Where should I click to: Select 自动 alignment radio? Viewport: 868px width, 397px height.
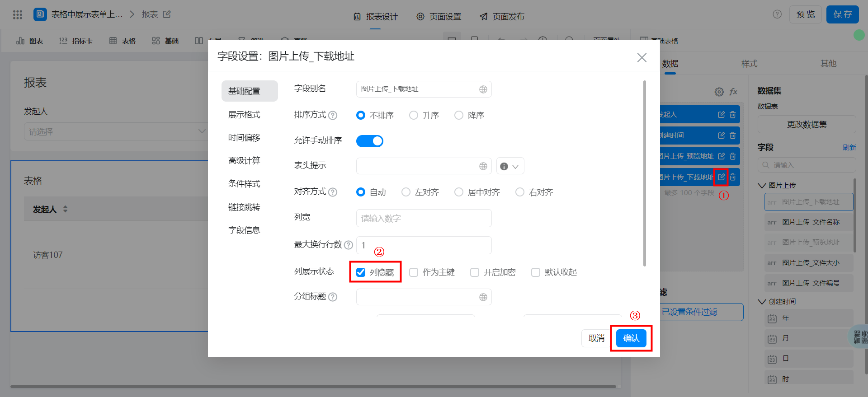361,192
